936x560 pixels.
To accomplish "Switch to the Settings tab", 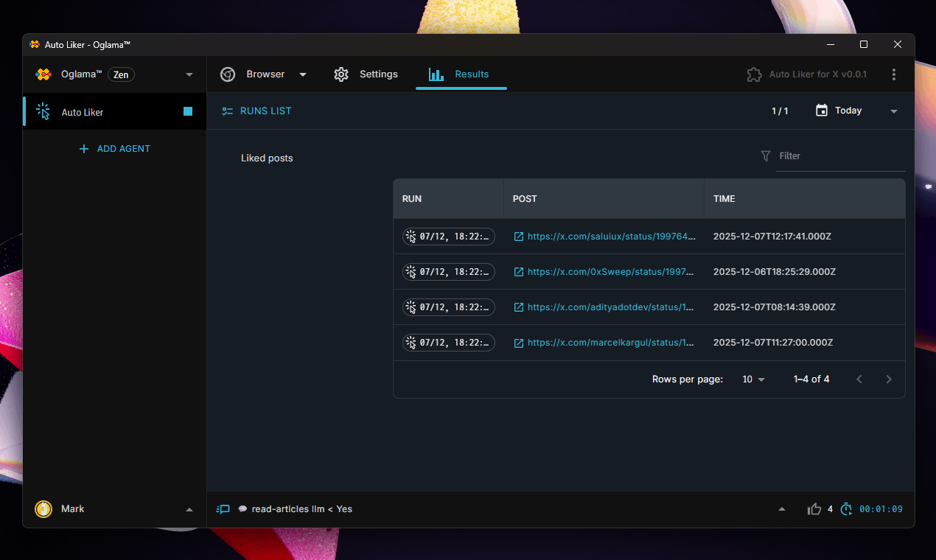I will point(366,74).
